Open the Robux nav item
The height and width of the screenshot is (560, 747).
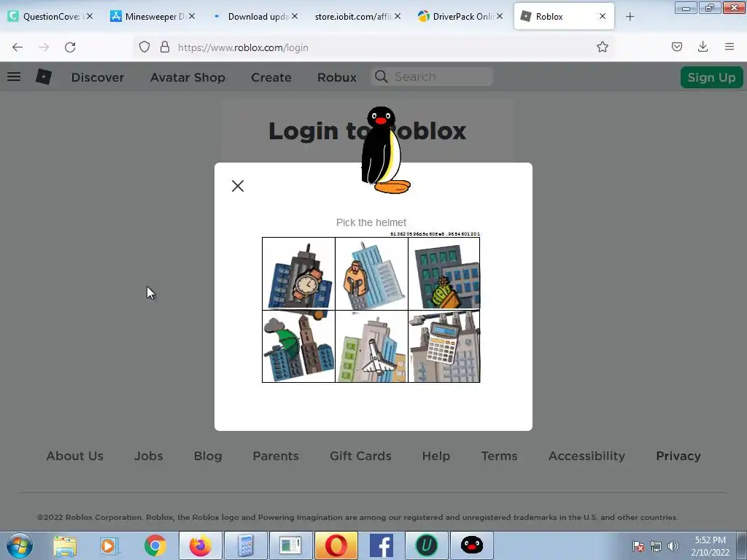337,77
